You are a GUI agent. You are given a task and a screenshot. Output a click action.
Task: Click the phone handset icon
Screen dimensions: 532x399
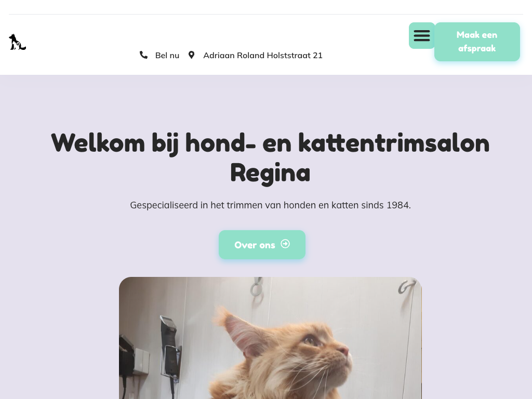143,55
